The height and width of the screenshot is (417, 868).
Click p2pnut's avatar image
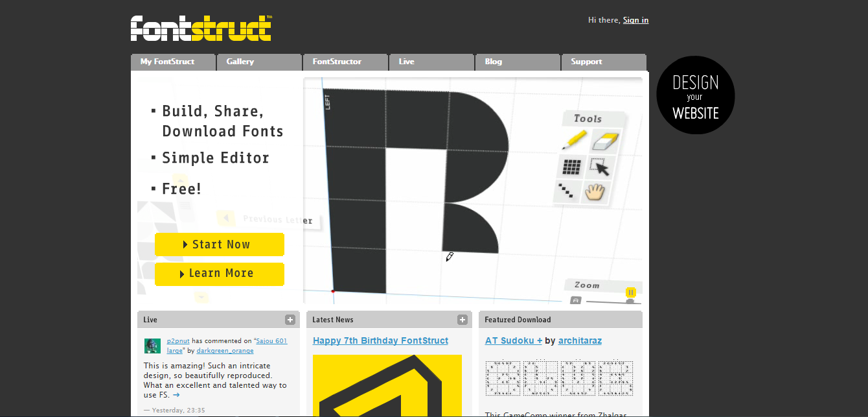tap(152, 346)
